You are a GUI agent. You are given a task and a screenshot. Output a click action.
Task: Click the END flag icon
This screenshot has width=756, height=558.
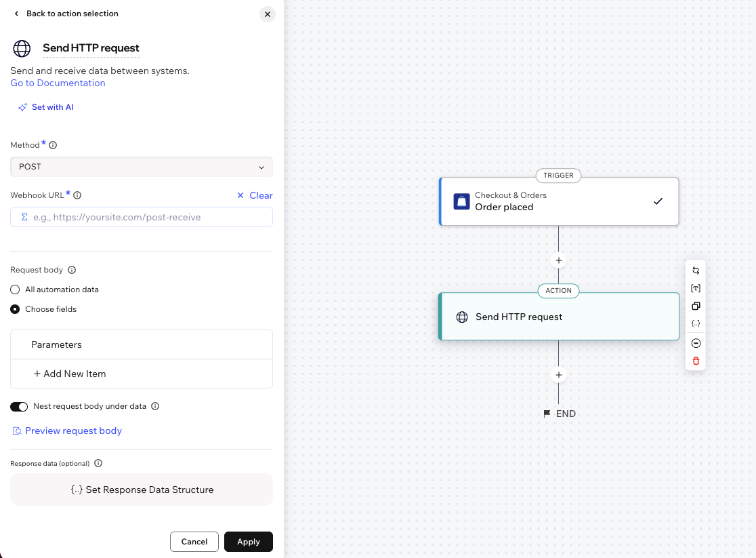(x=547, y=414)
